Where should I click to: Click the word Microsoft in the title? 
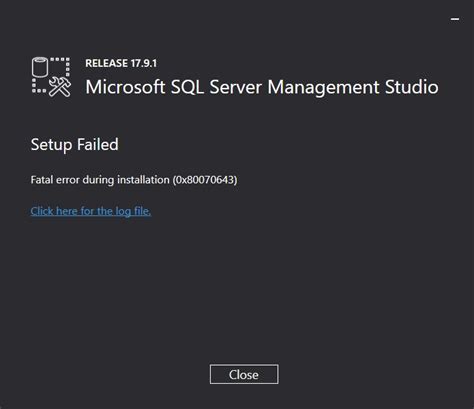click(x=125, y=87)
